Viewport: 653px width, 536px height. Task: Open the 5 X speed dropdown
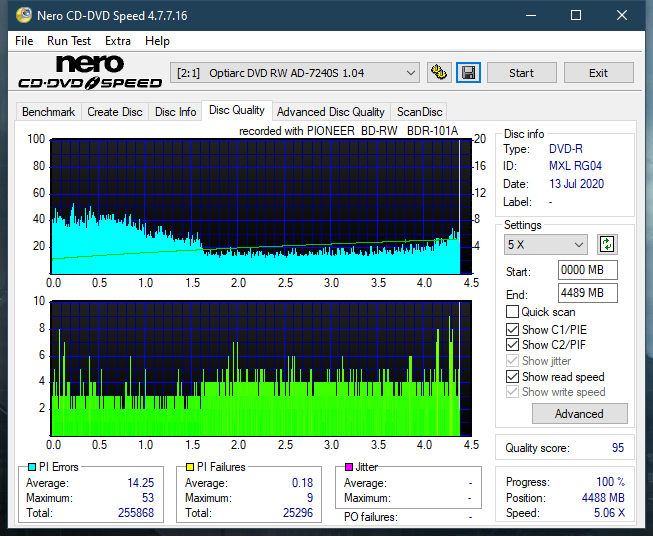coord(546,244)
